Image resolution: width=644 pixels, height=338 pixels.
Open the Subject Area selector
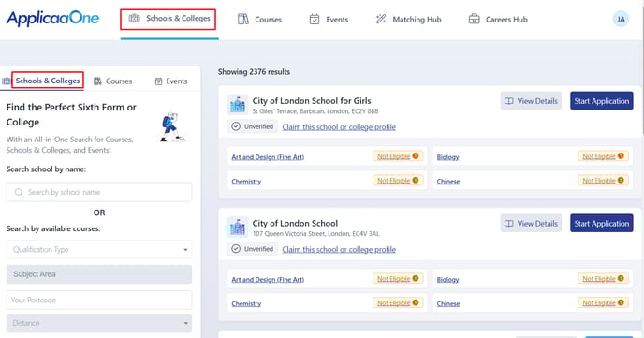click(99, 274)
